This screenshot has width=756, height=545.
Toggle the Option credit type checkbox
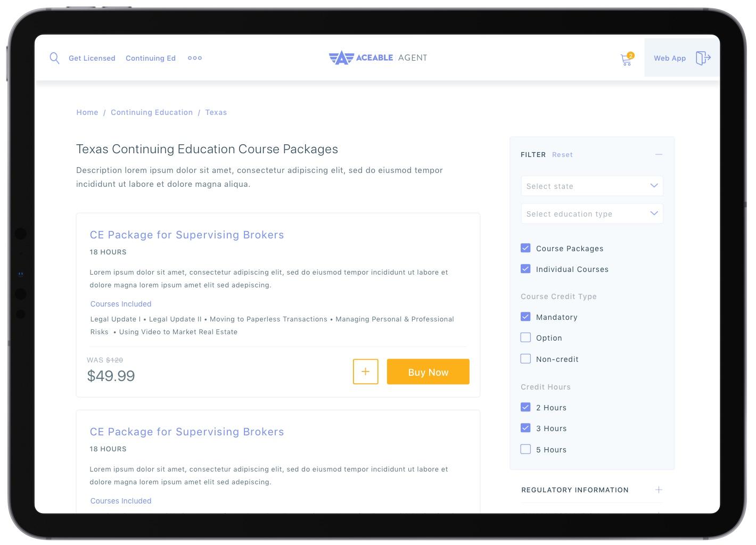pos(525,337)
